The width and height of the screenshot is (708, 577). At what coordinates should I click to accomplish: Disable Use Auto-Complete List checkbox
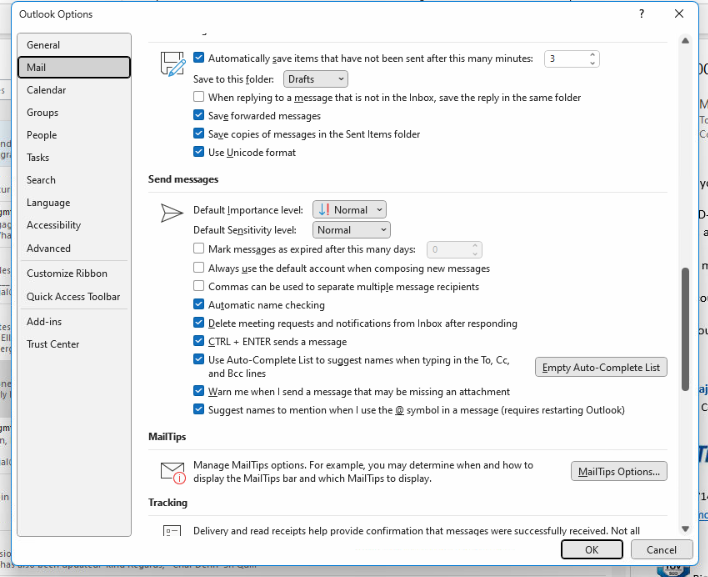[199, 359]
